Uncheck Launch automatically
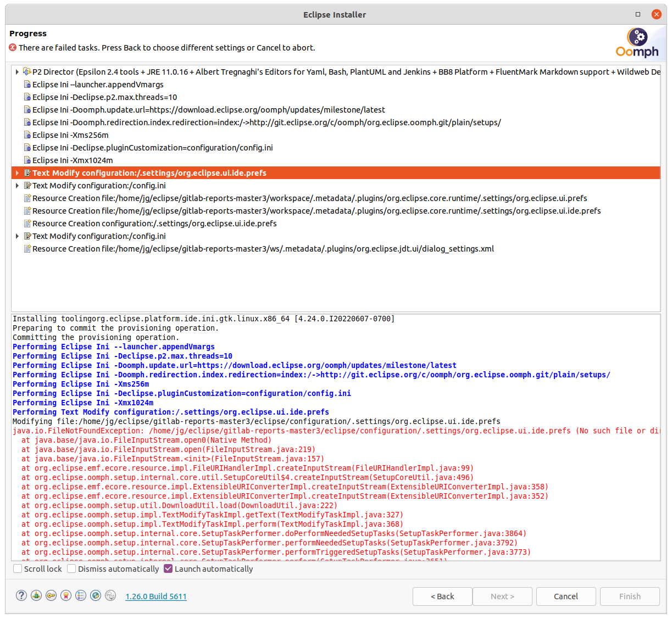This screenshot has width=672, height=619. click(x=168, y=568)
